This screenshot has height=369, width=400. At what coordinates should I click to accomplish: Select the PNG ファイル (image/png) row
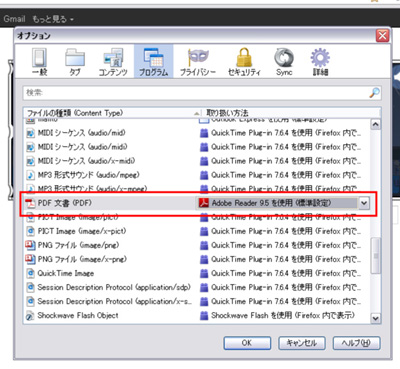(x=197, y=245)
